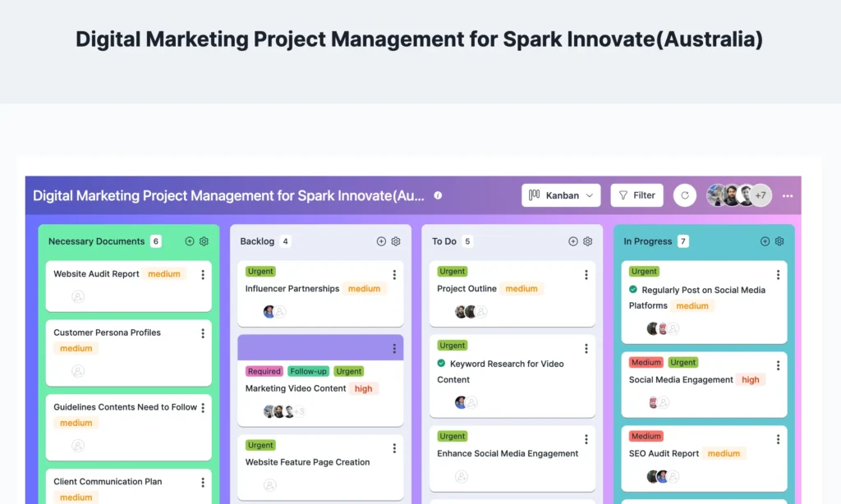Open Keyword Research for Video Content card menu
Screen dimensions: 841x504
click(x=586, y=349)
